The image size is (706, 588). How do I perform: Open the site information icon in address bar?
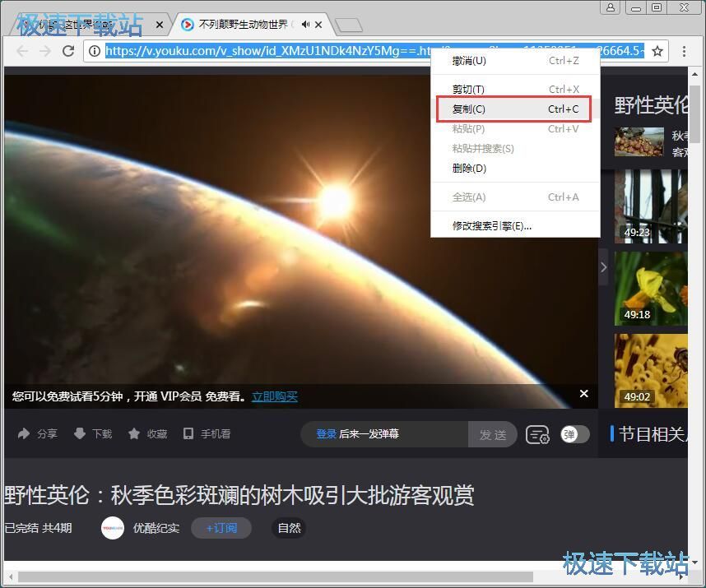point(95,51)
